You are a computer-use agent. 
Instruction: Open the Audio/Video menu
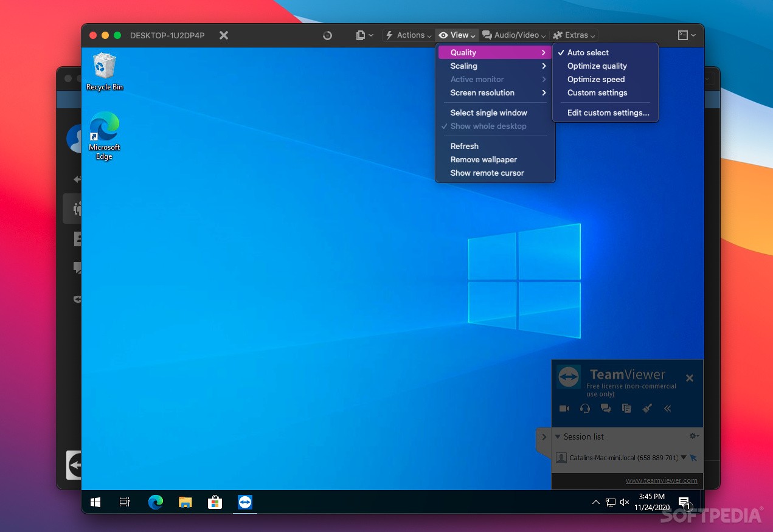(x=515, y=35)
